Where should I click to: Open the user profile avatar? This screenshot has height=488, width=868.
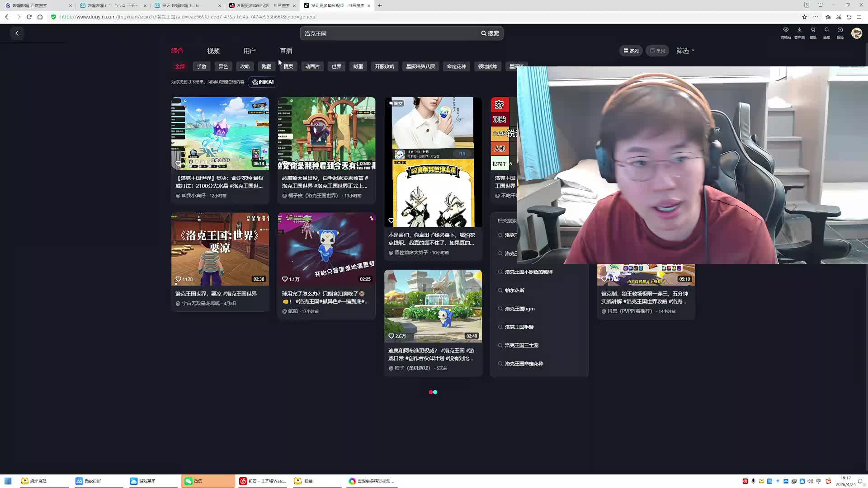pyautogui.click(x=856, y=33)
